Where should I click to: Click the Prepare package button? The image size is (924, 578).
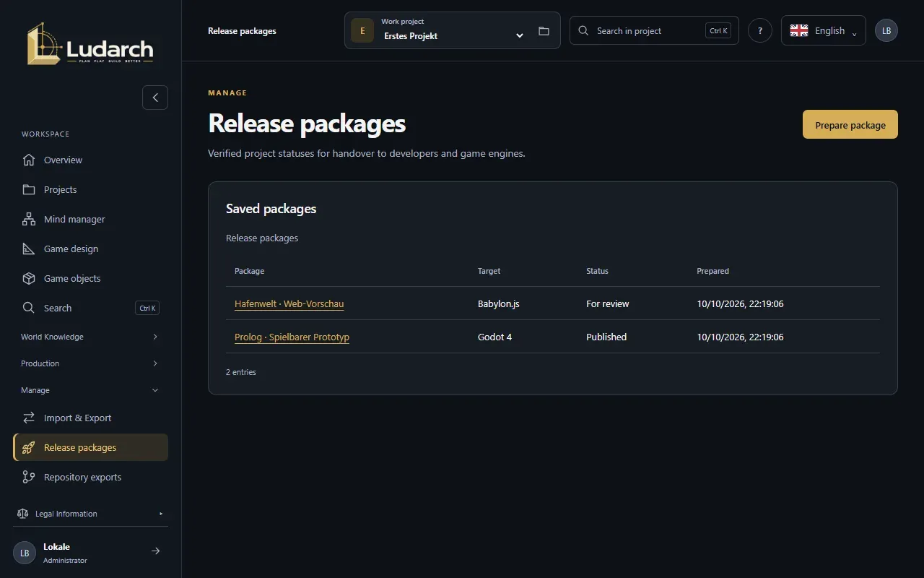[850, 124]
